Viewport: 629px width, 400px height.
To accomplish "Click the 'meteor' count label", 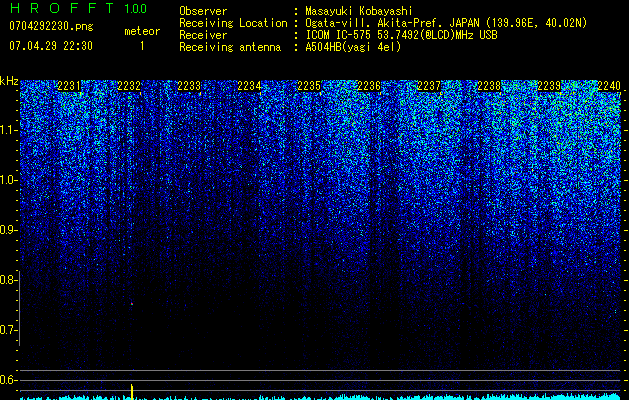I will pos(142,31).
